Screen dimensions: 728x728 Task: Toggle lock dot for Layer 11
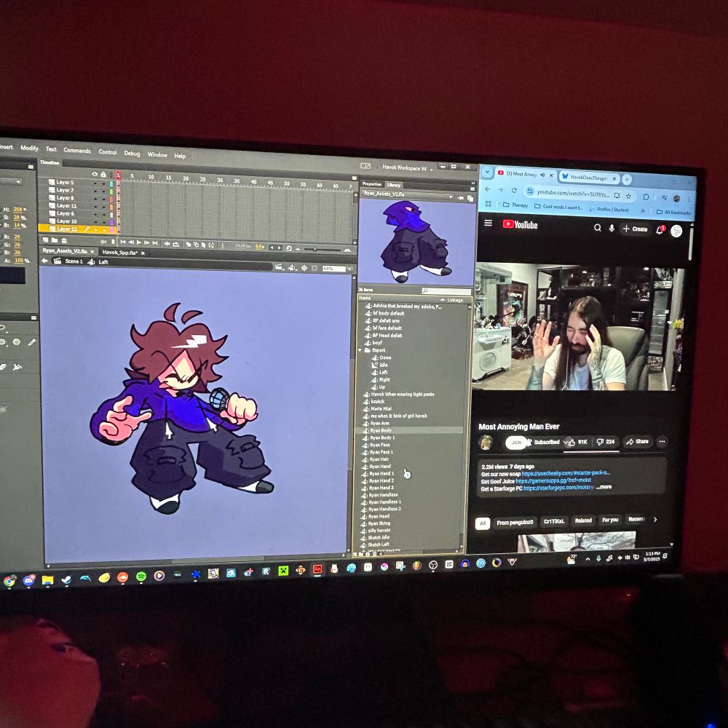pos(103,206)
